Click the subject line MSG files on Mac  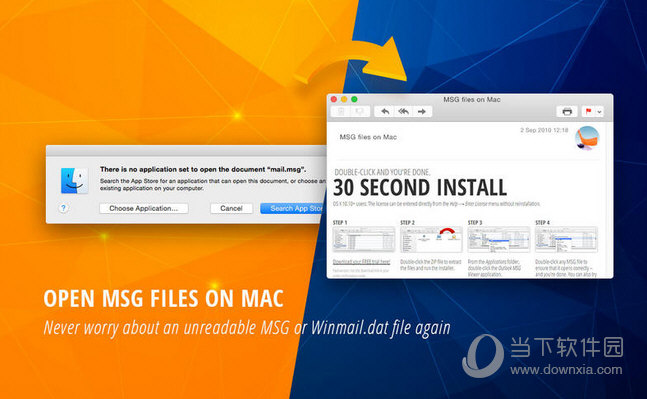click(x=368, y=137)
